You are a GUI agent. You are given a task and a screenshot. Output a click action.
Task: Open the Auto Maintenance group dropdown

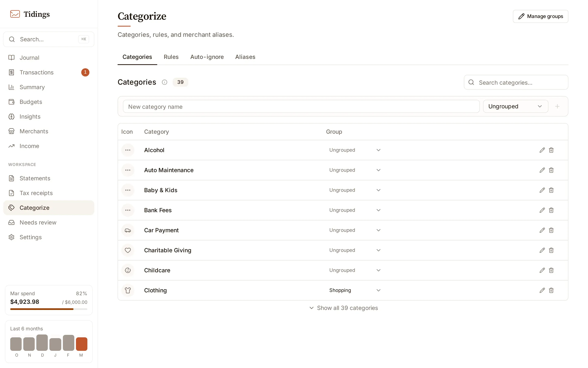pyautogui.click(x=355, y=170)
